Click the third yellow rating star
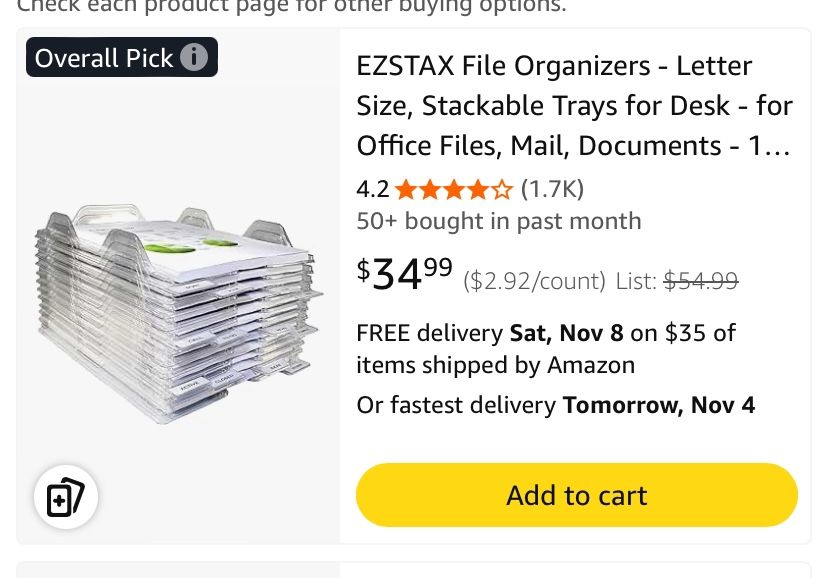 (x=453, y=187)
